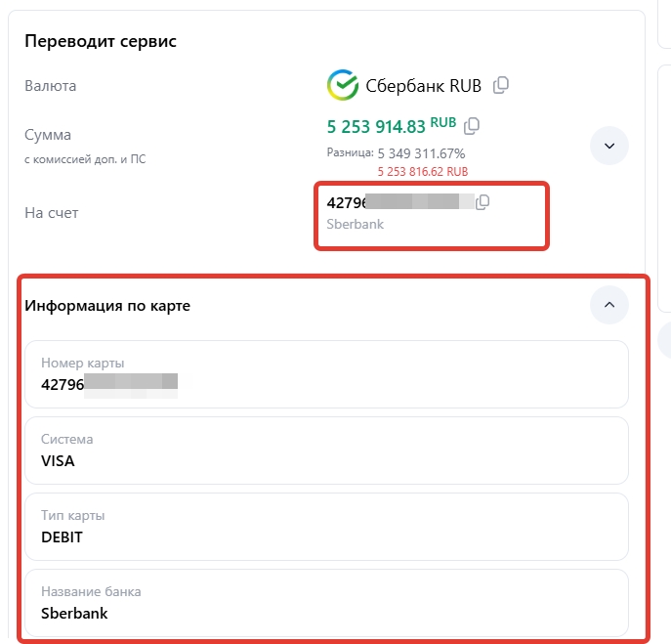Copy the 5 253 914.83 RUB amount

pos(472,125)
